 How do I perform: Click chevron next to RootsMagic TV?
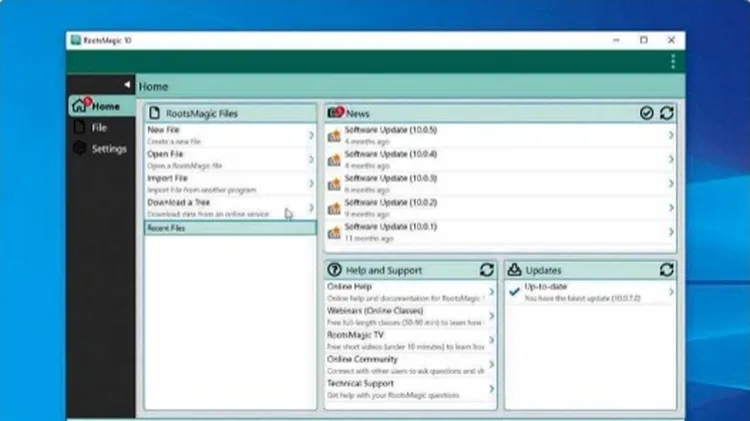click(x=491, y=340)
